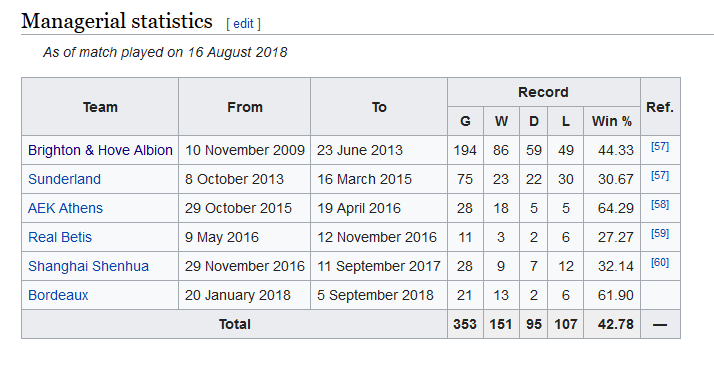Click the Managerial statistics heading
This screenshot has height=366, width=714.
[x=117, y=21]
